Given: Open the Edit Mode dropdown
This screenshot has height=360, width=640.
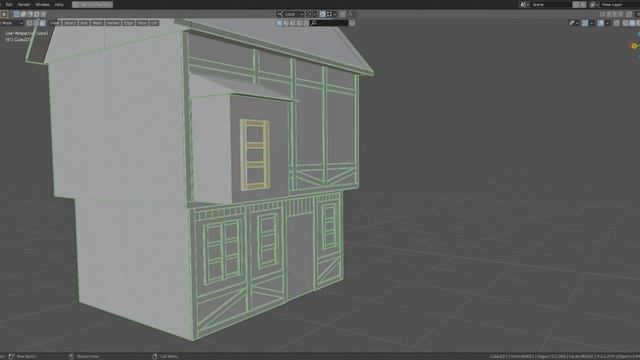Looking at the screenshot, I should [12, 23].
